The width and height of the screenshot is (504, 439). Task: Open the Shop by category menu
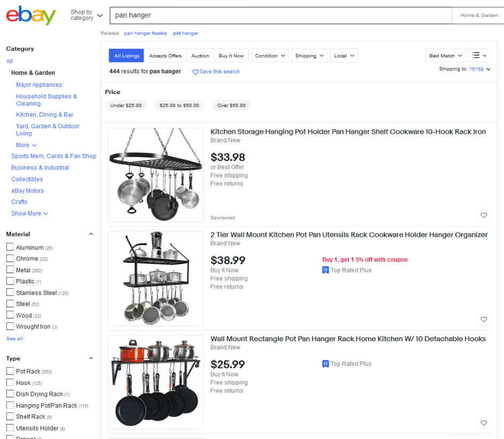pyautogui.click(x=85, y=15)
